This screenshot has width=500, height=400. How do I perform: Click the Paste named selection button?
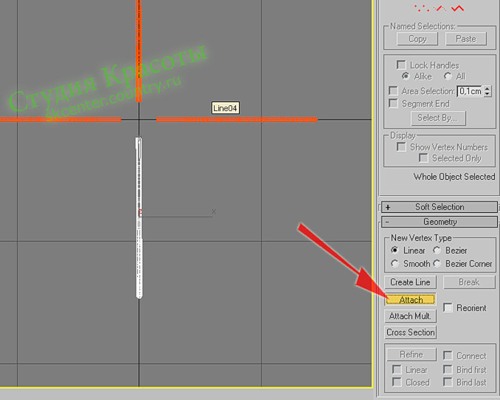tap(466, 39)
